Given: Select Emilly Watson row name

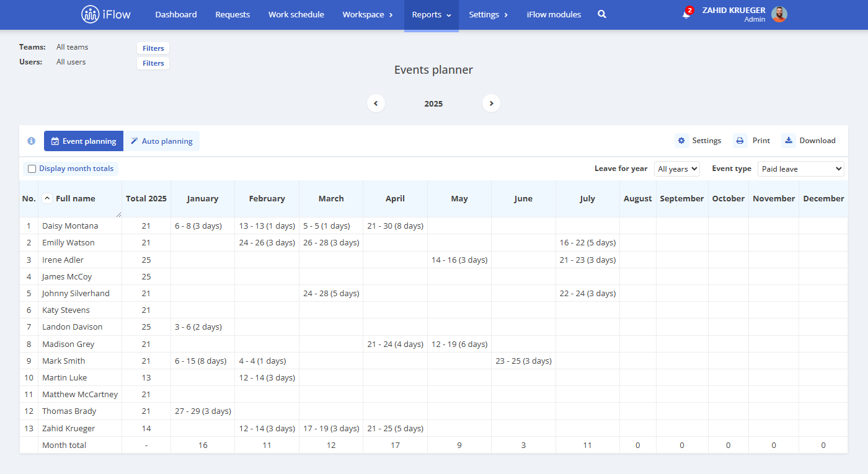Looking at the screenshot, I should (x=68, y=243).
